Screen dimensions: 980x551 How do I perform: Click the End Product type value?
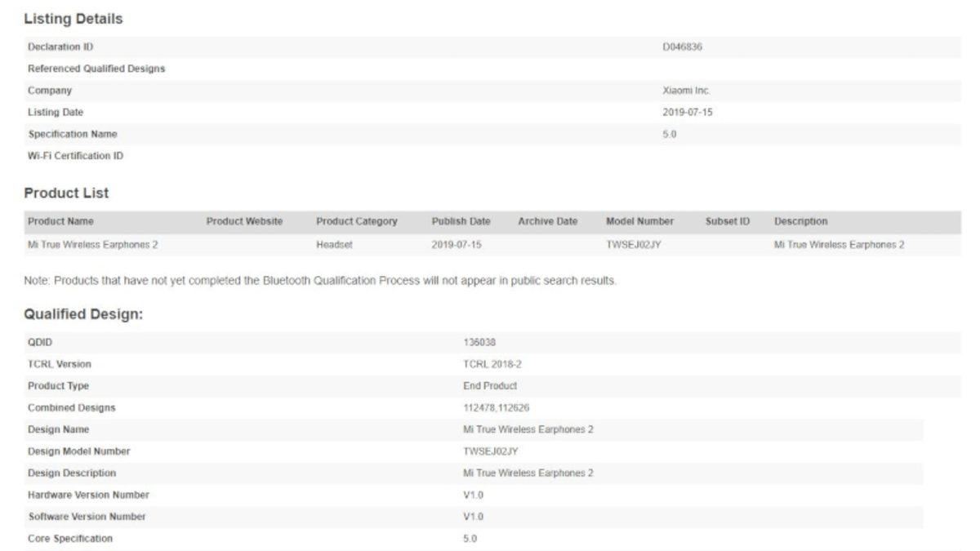pos(490,386)
